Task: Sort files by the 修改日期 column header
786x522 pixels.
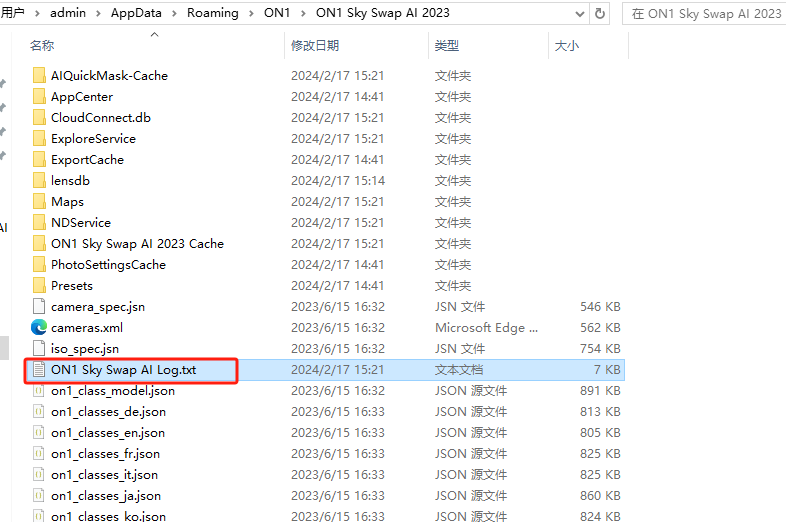Action: [x=314, y=46]
